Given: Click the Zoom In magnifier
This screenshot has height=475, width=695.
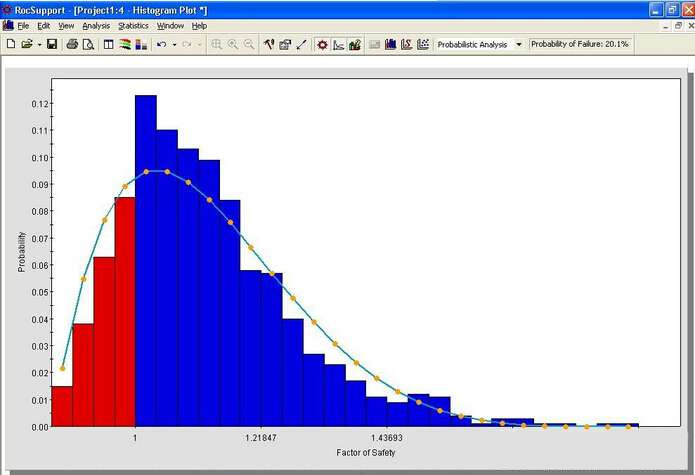Looking at the screenshot, I should pyautogui.click(x=233, y=44).
